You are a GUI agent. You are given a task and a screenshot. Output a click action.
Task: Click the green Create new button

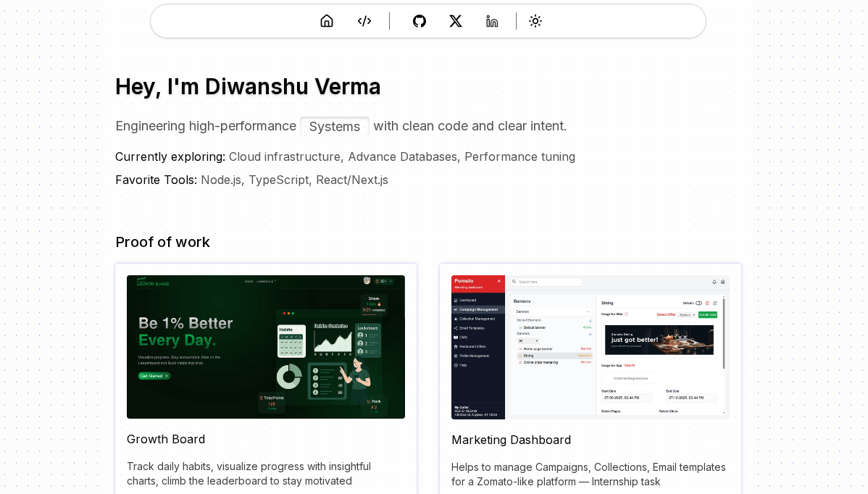(708, 315)
